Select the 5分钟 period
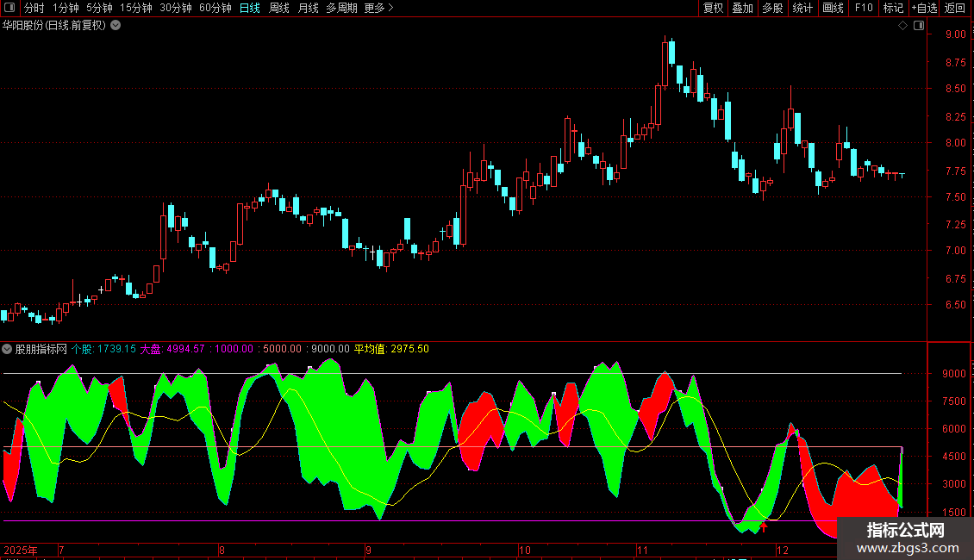The height and width of the screenshot is (560, 974). tap(99, 8)
